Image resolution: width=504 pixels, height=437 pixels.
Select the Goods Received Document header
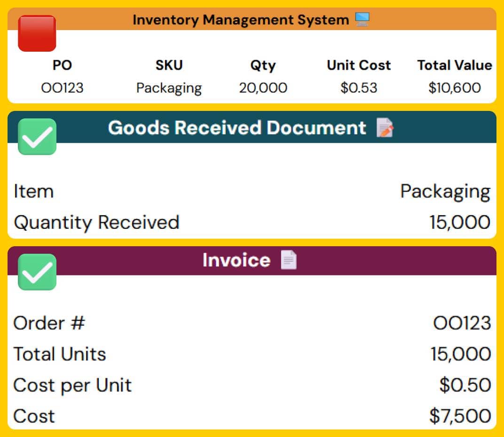pos(236,128)
